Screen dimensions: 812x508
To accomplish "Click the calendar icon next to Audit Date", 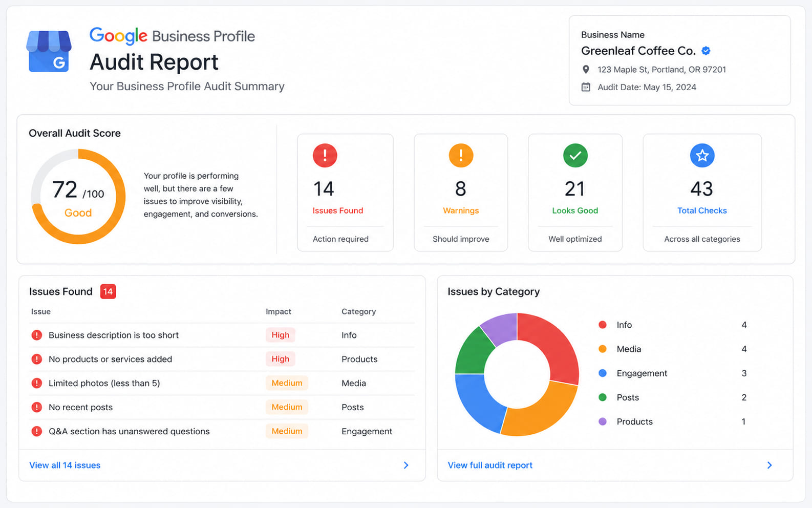I will point(586,87).
